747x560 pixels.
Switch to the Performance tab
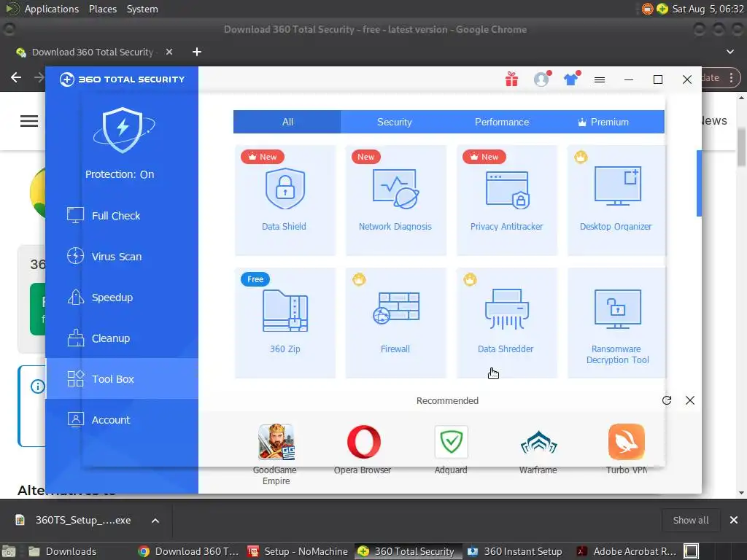tap(502, 122)
